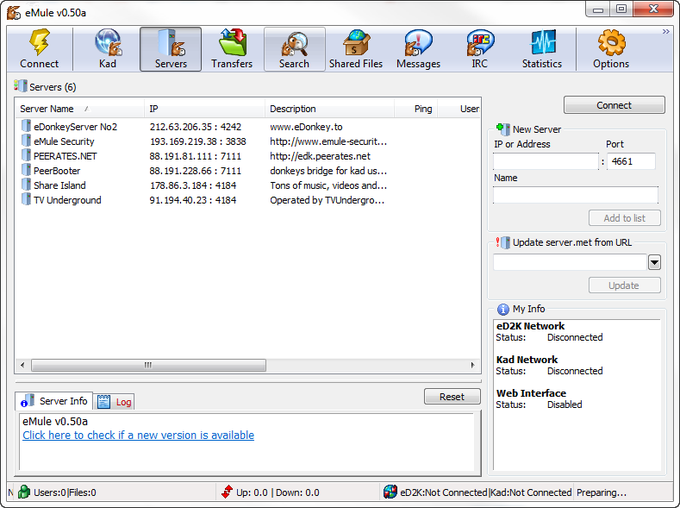
Task: Click the eMule Security server icon
Action: pyautogui.click(x=26, y=141)
